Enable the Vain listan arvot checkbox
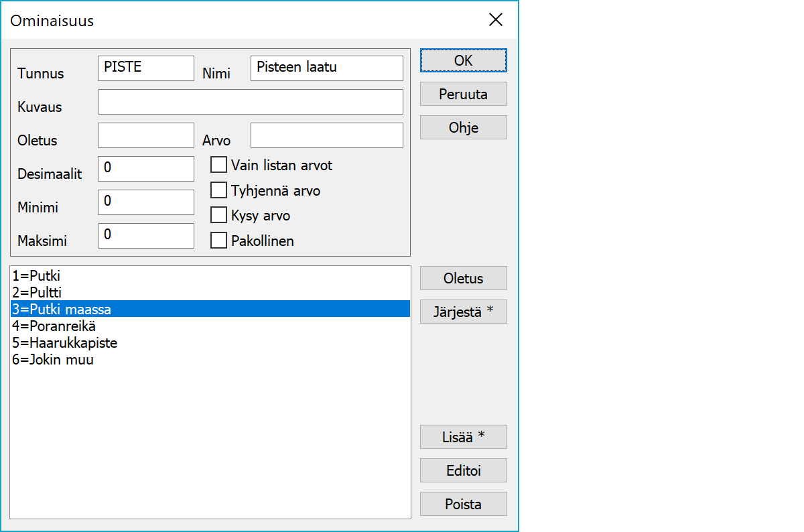 click(219, 165)
